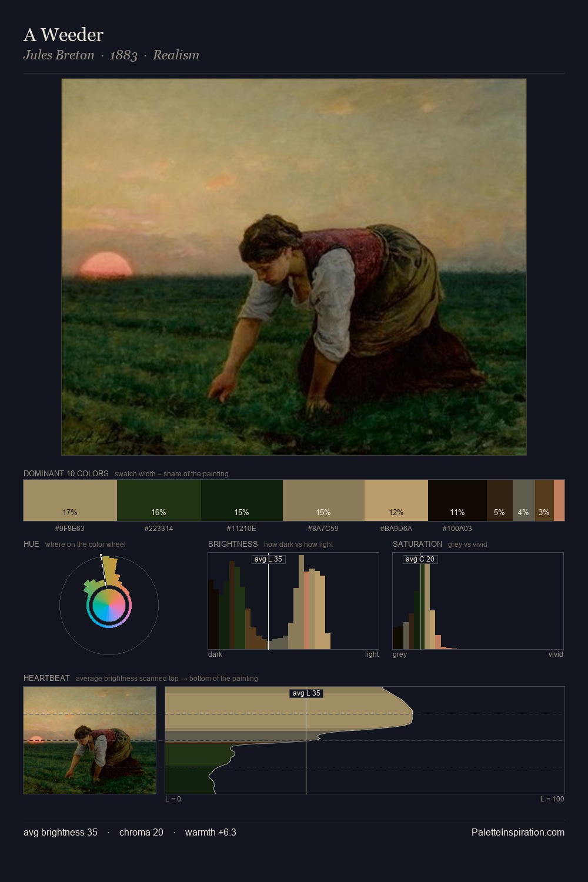Click the hex code #100A03

click(x=457, y=529)
